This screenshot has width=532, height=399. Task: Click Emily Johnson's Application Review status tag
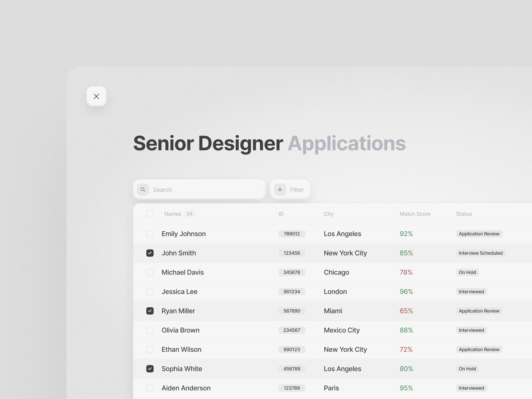coord(479,234)
